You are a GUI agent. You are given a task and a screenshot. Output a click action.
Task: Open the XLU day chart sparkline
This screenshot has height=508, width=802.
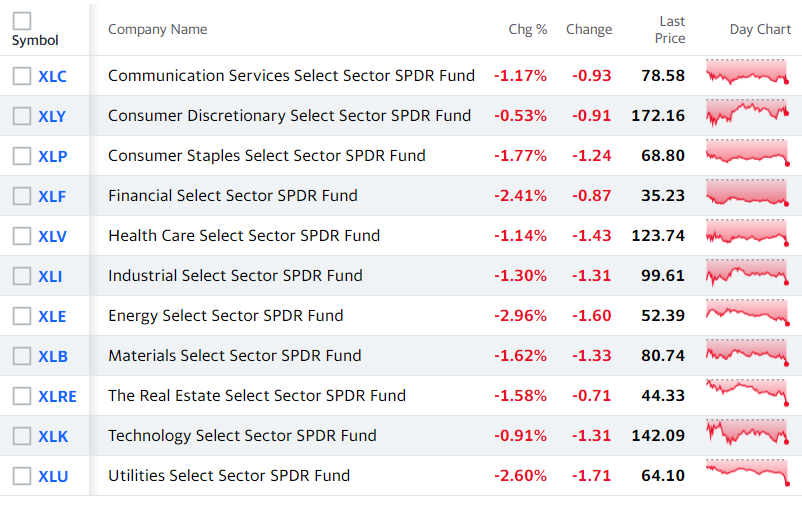coord(747,473)
